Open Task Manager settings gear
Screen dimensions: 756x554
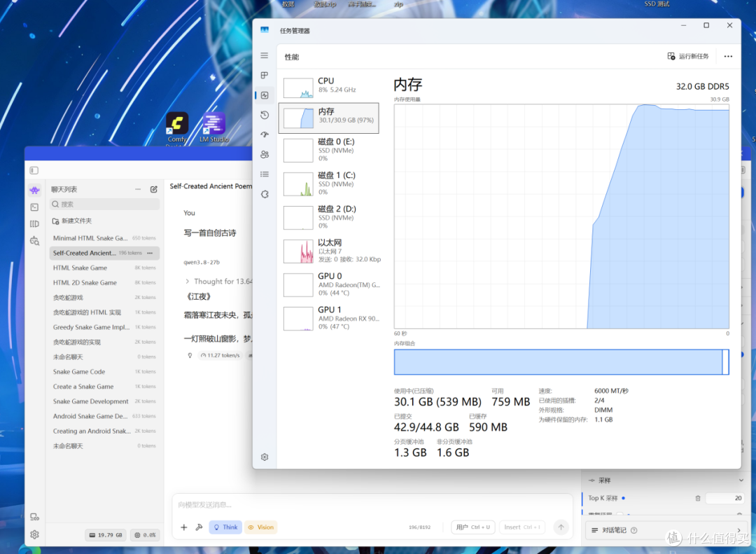coord(264,457)
